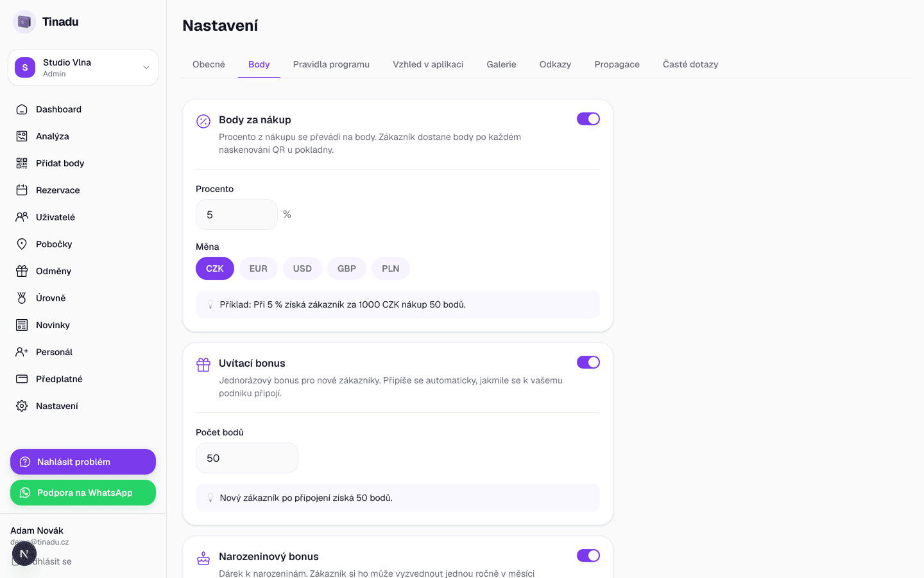Open Rezervace using its calendar icon
Viewport: 924px width, 578px height.
[x=22, y=190]
